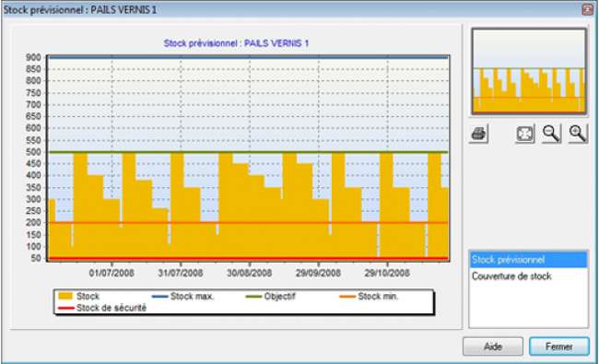Screen dimensions: 599x364
Task: Click the 30/08/2008 date axis marker
Action: click(x=249, y=273)
